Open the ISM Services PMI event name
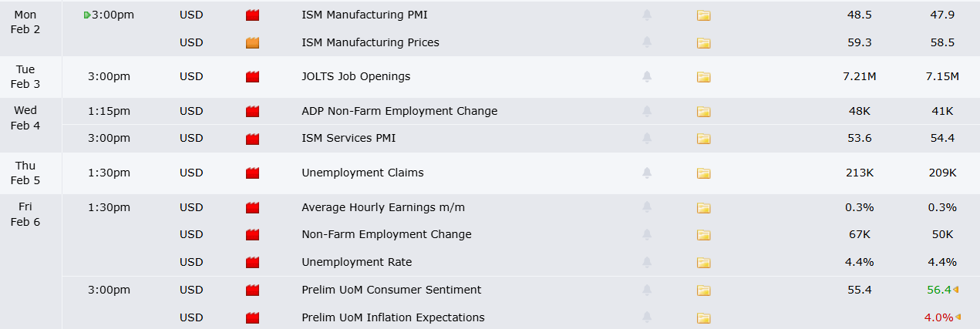This screenshot has width=980, height=329. coord(348,139)
